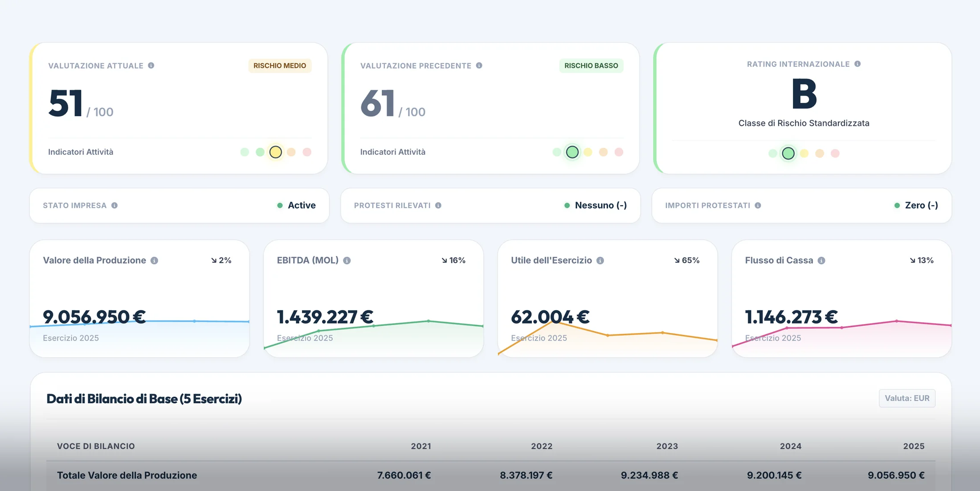Screen dimensions: 980x491
Task: Click the 2% decrease indicator
Action: 221,260
